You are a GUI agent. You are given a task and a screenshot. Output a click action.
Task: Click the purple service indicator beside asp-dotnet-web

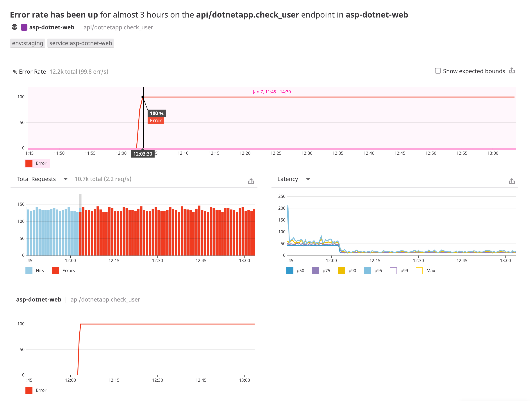[24, 27]
